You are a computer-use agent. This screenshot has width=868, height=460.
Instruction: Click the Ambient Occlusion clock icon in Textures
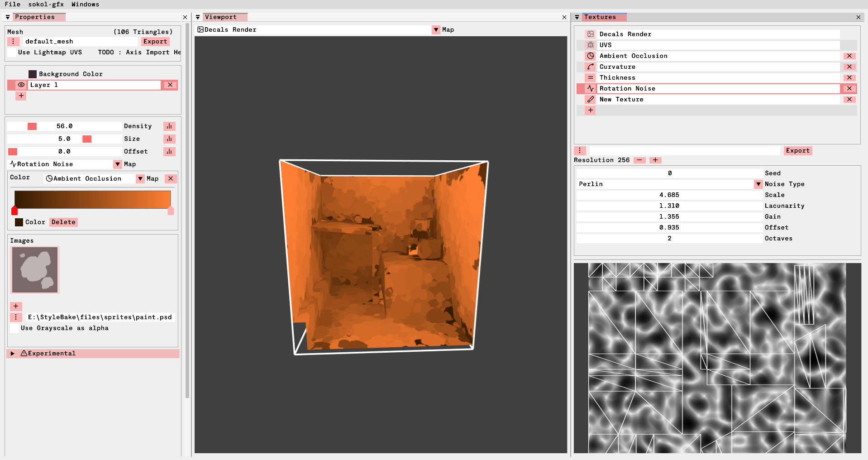coord(590,56)
